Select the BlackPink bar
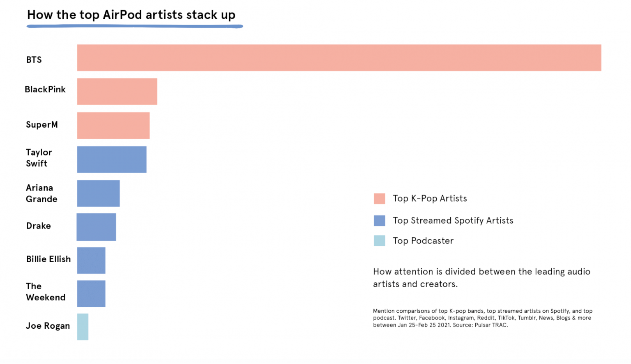631x364 pixels. click(x=117, y=92)
